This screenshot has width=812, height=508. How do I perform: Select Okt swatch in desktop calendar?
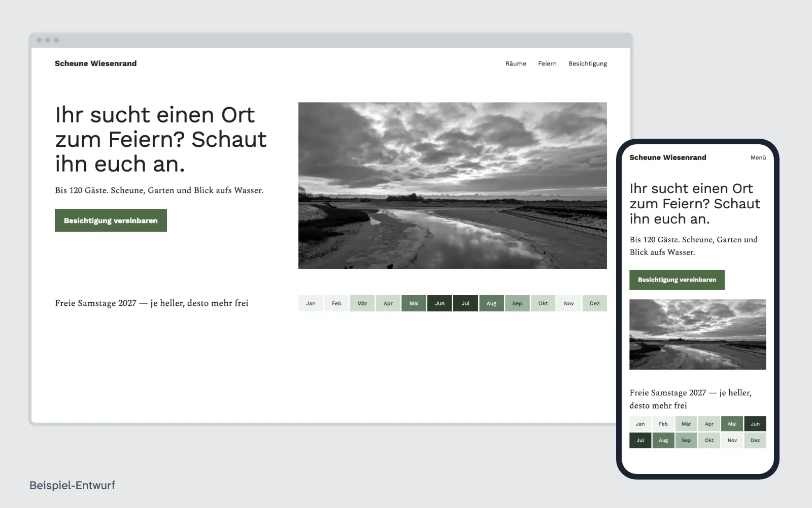pos(543,303)
